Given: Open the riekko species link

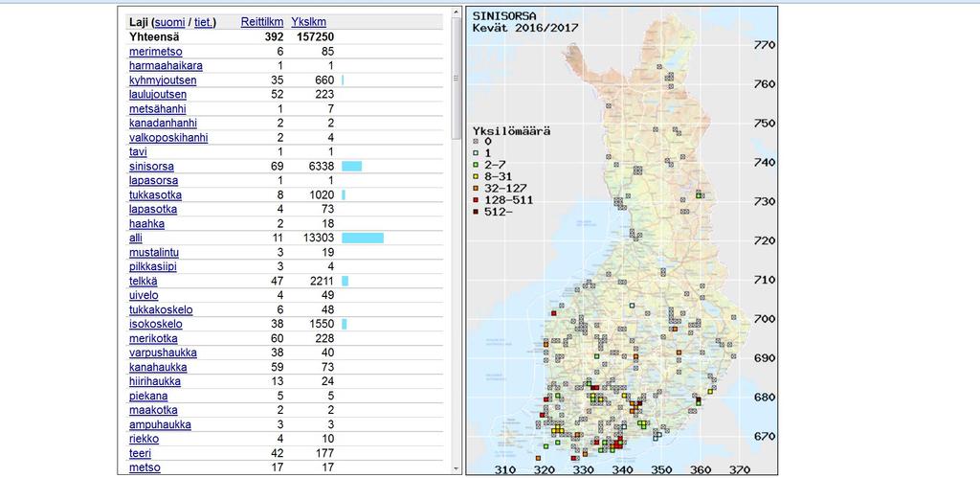Looking at the screenshot, I should pyautogui.click(x=144, y=440).
